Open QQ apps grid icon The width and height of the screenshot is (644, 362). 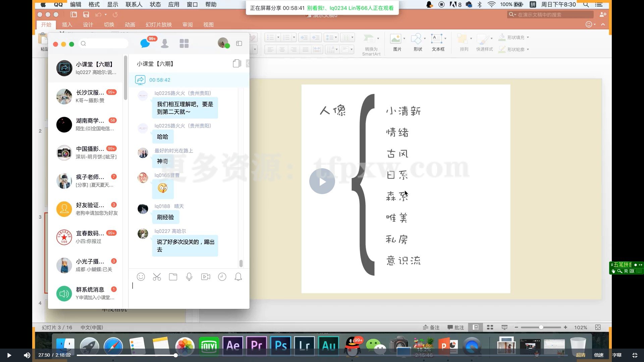click(184, 44)
